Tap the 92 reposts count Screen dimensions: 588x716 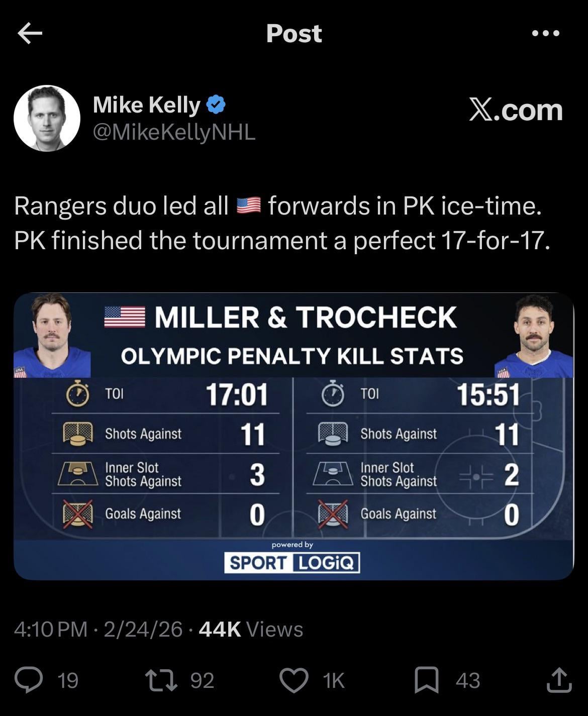pyautogui.click(x=203, y=680)
